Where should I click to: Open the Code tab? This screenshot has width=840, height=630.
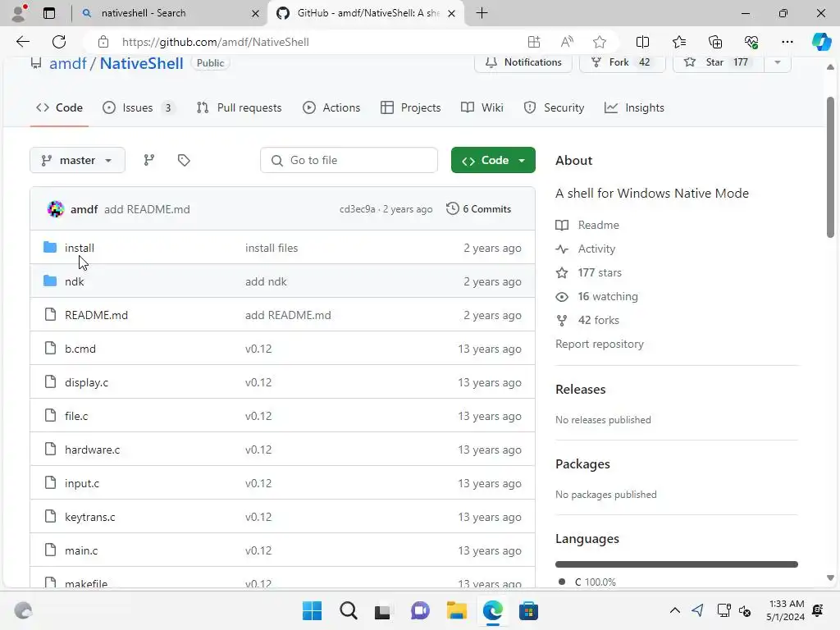coord(59,107)
